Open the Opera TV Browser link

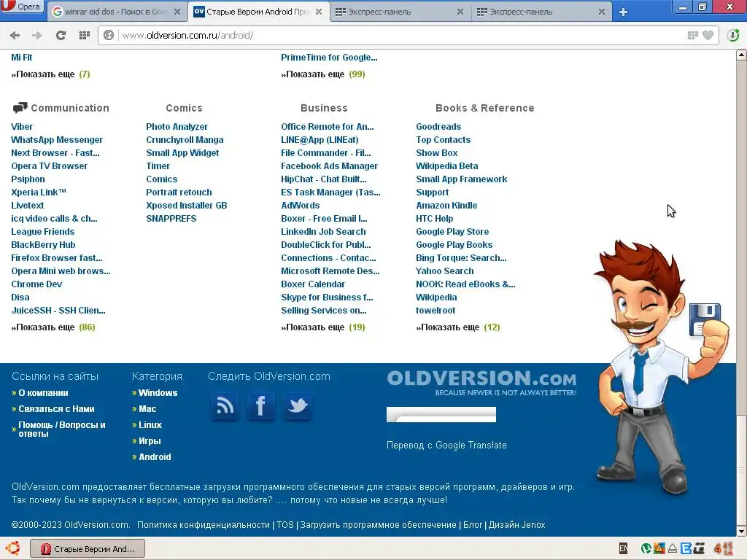49,166
